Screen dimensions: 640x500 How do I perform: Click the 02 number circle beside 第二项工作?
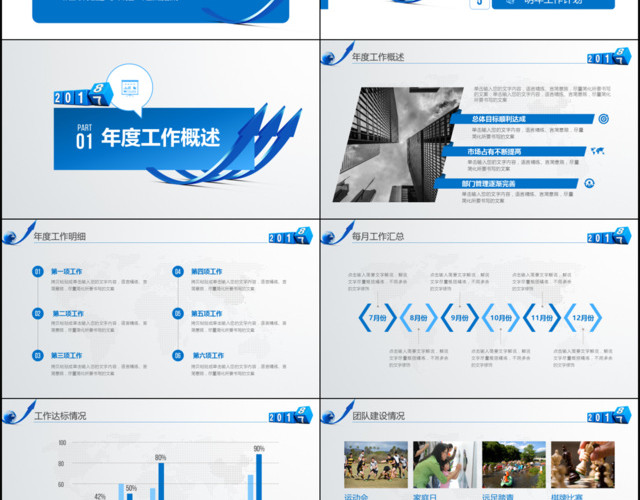[x=38, y=313]
